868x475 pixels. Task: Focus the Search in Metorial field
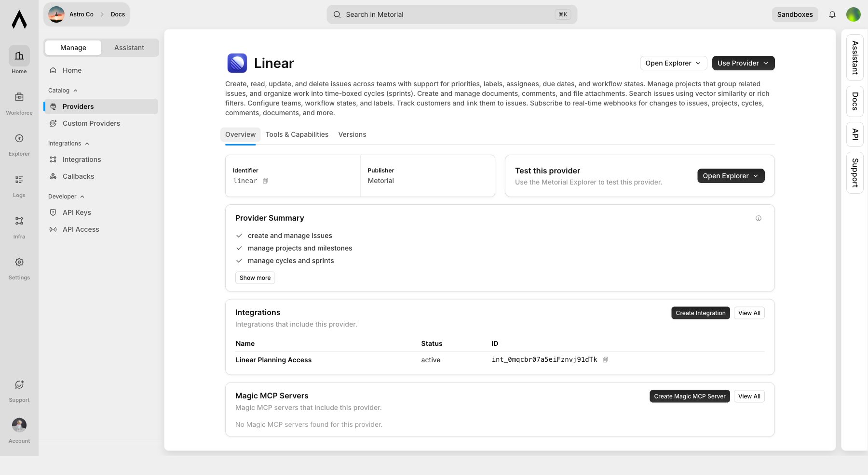(x=452, y=14)
